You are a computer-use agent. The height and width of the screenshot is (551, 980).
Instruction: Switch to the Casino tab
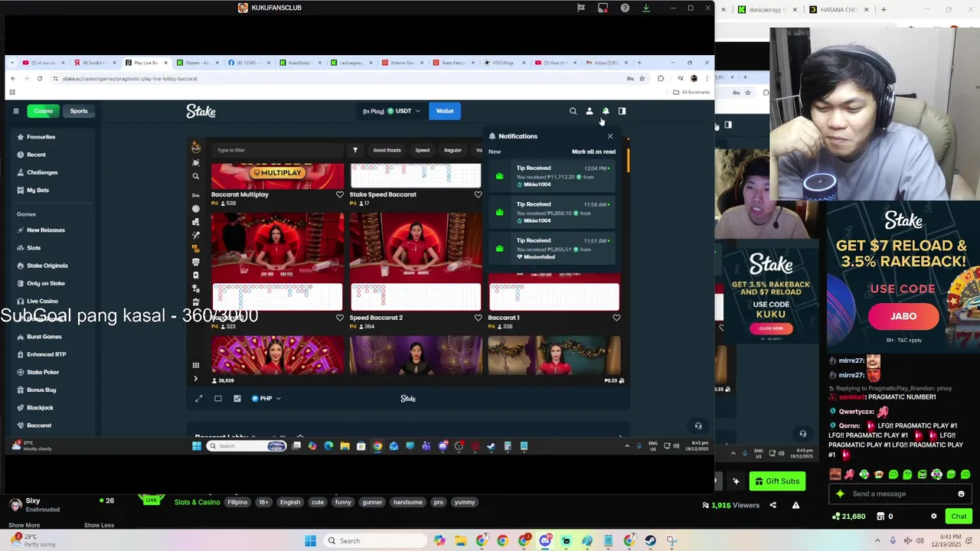click(43, 111)
